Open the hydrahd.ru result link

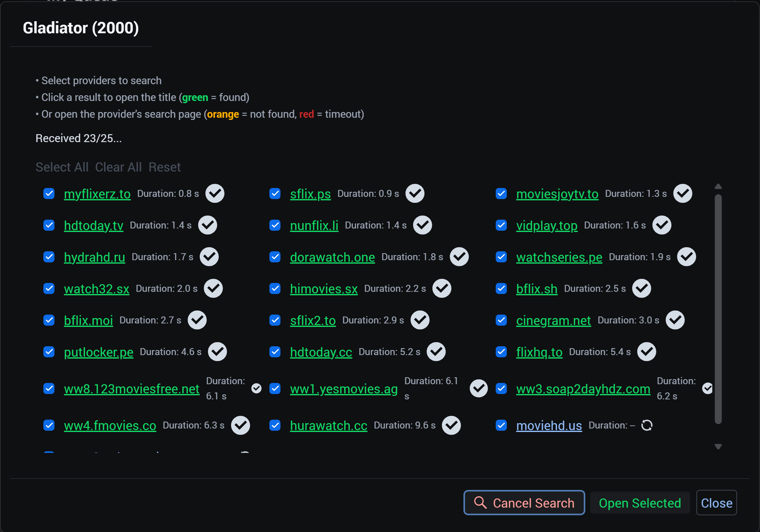(94, 257)
